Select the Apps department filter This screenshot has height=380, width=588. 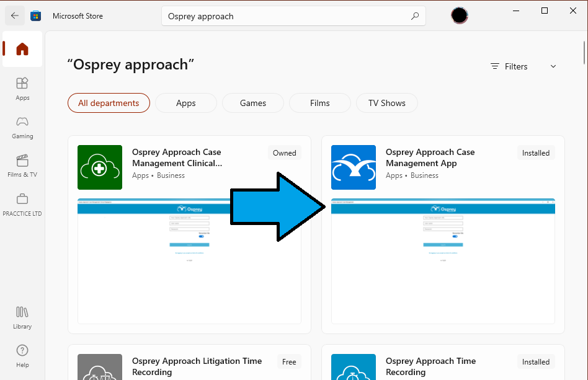(x=186, y=103)
